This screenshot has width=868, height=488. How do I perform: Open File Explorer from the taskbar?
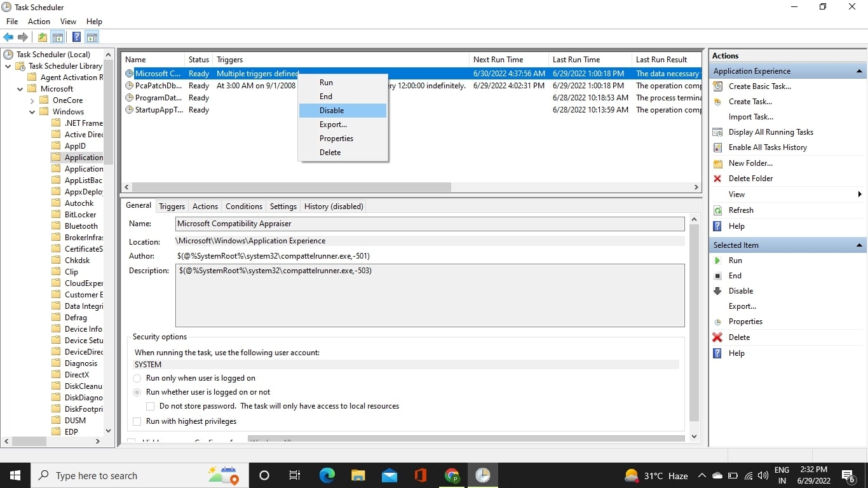tap(358, 475)
